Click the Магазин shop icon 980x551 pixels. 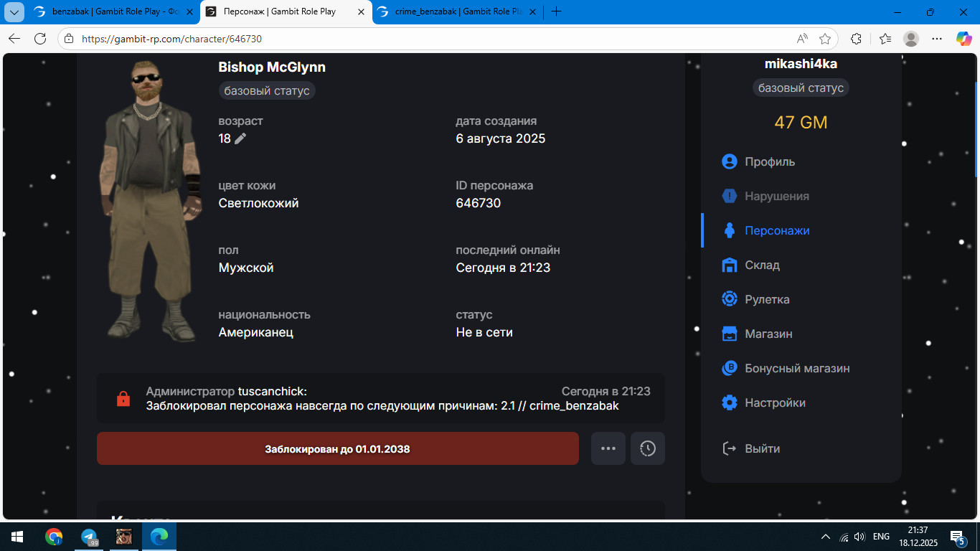[x=730, y=334]
